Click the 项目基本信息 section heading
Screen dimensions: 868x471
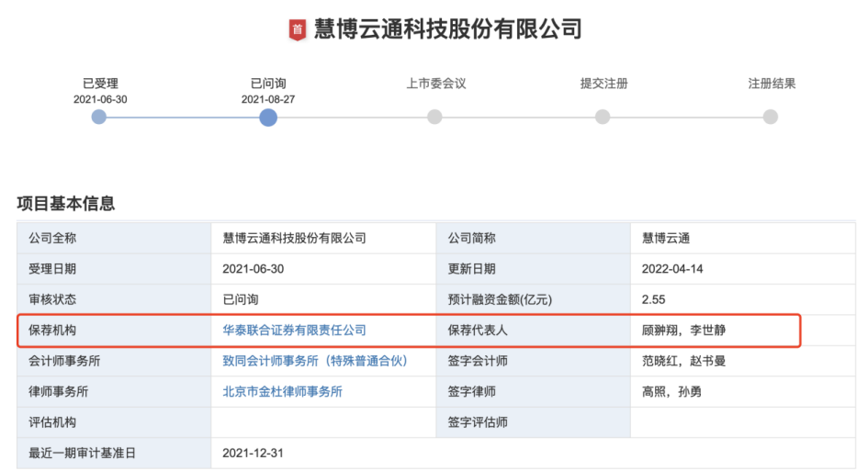[66, 204]
